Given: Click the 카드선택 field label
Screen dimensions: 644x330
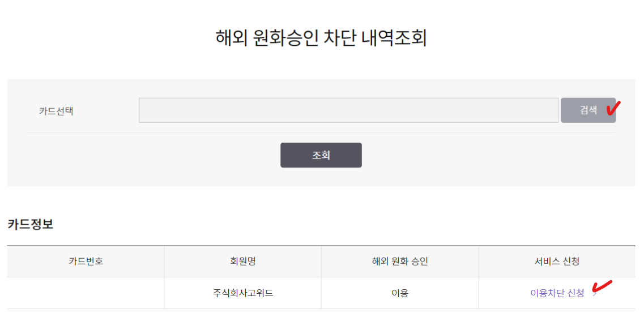Looking at the screenshot, I should coord(56,111).
